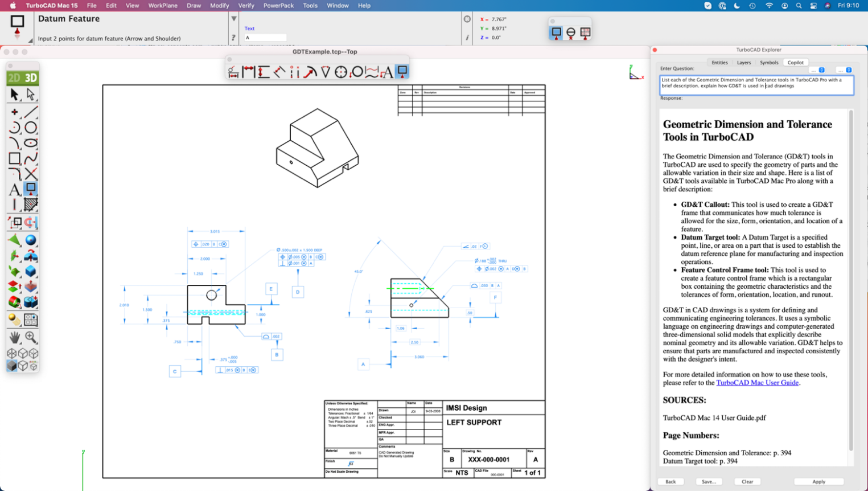Open macOS Control Center icon

click(x=813, y=6)
